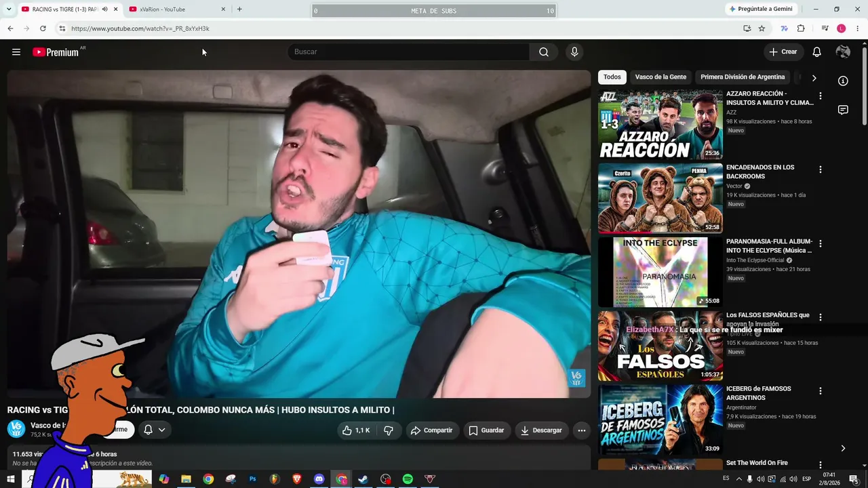868x488 pixels.
Task: Close the xVaRion - YouTube tab
Action: point(223,9)
